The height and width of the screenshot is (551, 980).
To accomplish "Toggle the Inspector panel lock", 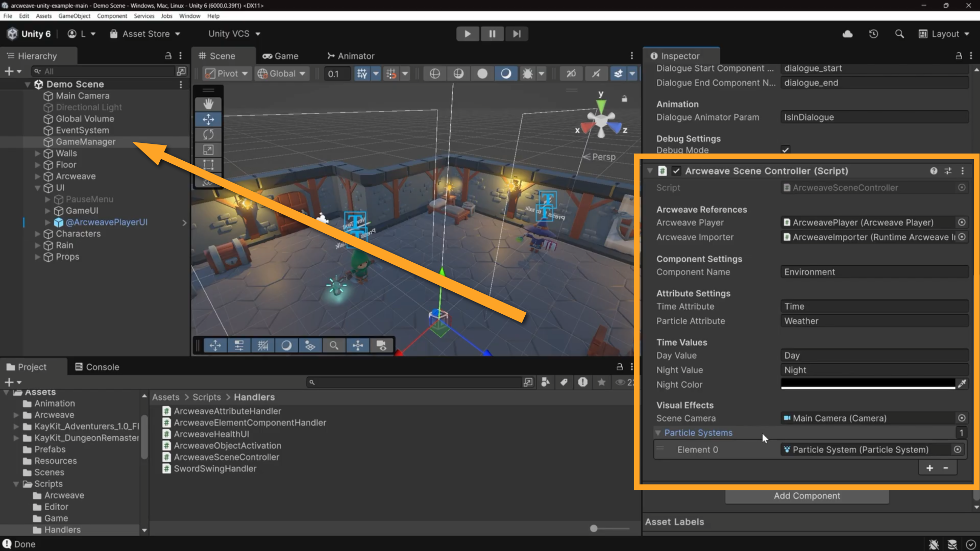I will pos(959,56).
